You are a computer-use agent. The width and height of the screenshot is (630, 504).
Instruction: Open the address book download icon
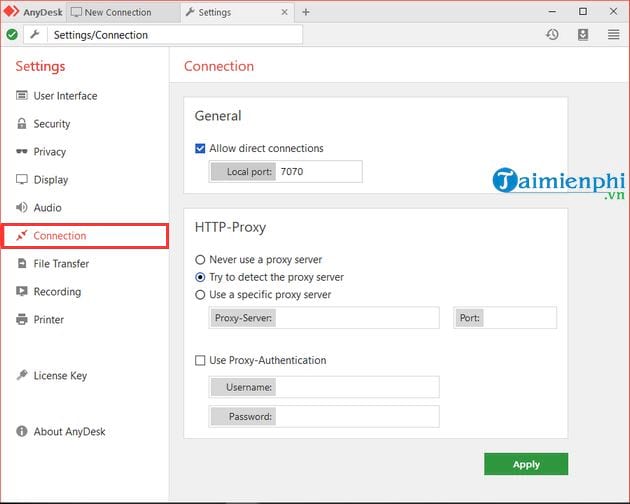pyautogui.click(x=583, y=35)
